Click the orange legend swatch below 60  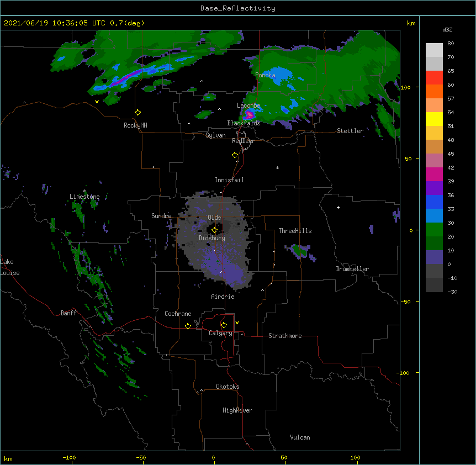tap(434, 91)
